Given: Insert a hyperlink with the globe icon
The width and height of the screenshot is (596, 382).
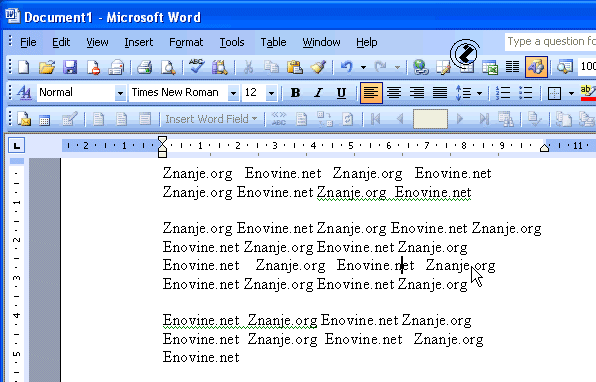Looking at the screenshot, I should pos(420,68).
